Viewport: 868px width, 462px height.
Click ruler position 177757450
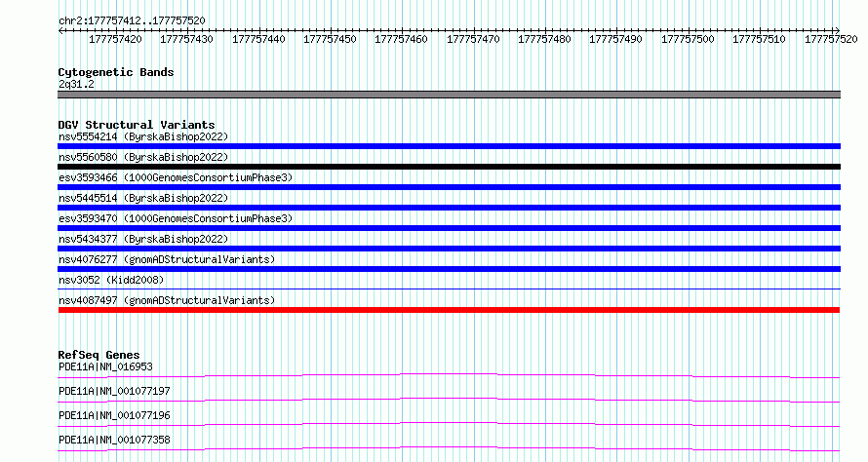[330, 39]
